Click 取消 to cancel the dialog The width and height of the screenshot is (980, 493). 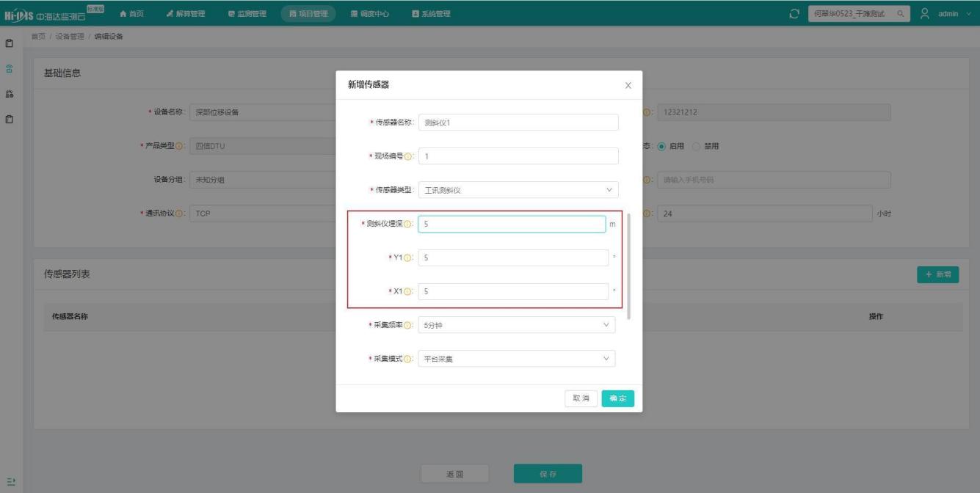581,398
